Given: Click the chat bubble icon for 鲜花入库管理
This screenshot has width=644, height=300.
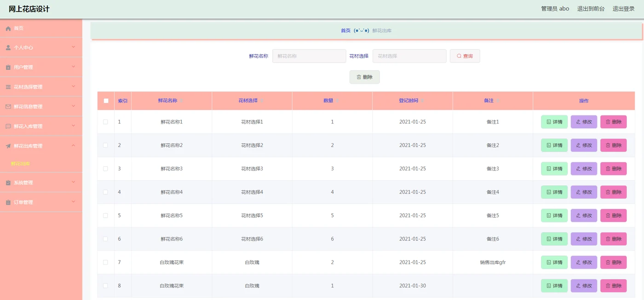Looking at the screenshot, I should tap(8, 126).
